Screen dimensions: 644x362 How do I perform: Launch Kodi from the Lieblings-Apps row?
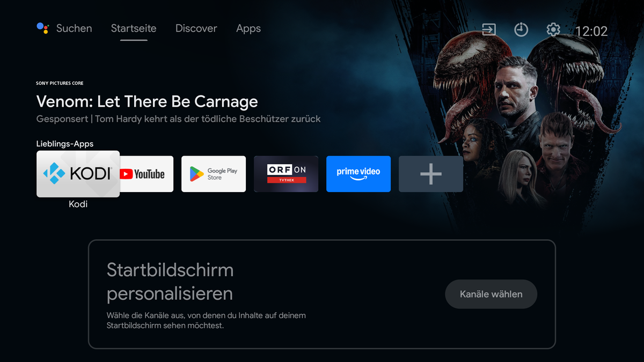78,174
